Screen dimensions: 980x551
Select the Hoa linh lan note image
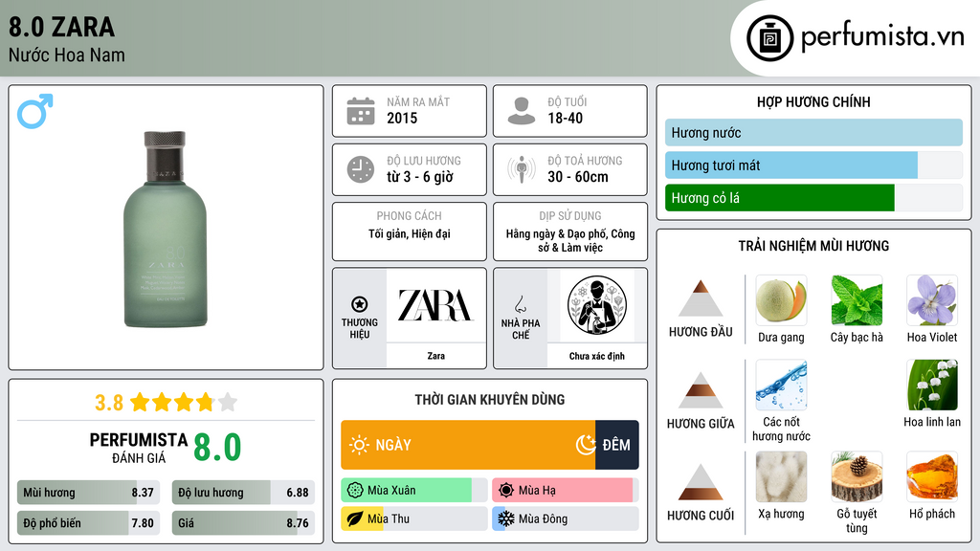(x=932, y=385)
